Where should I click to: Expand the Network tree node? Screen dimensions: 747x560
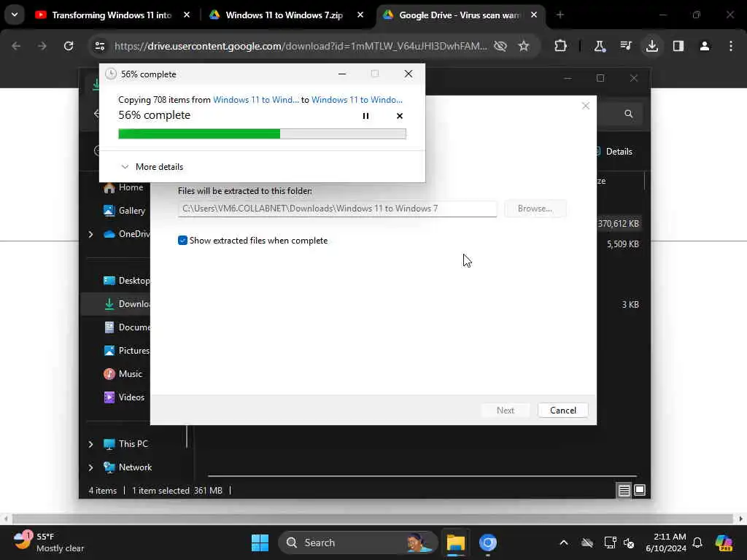90,467
